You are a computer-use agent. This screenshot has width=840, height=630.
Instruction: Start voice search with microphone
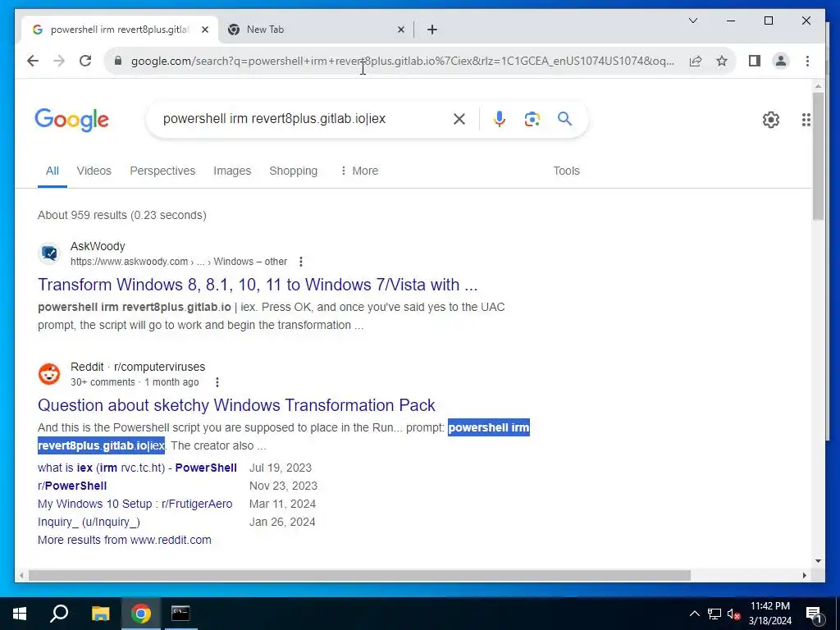[500, 119]
